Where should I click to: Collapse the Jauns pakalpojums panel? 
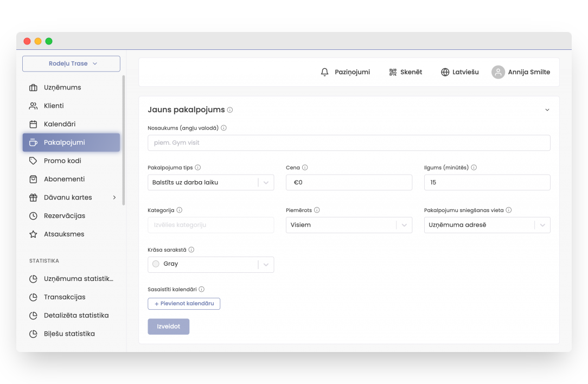tap(547, 110)
